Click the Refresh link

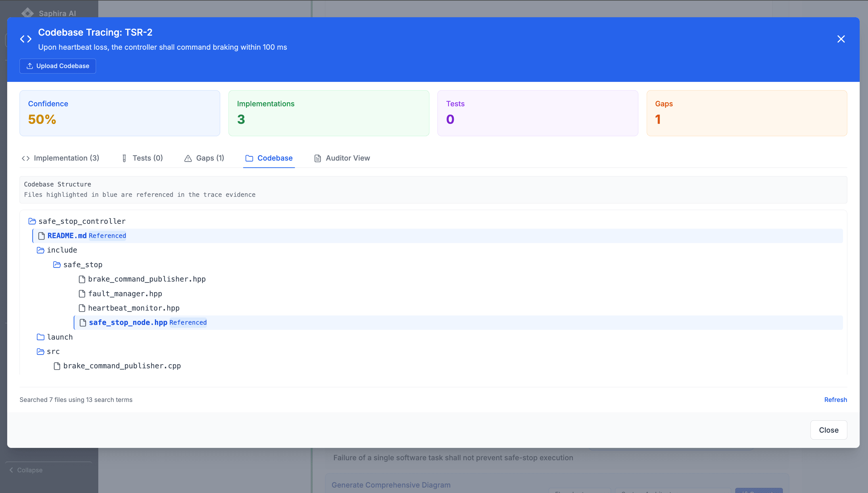pos(835,400)
